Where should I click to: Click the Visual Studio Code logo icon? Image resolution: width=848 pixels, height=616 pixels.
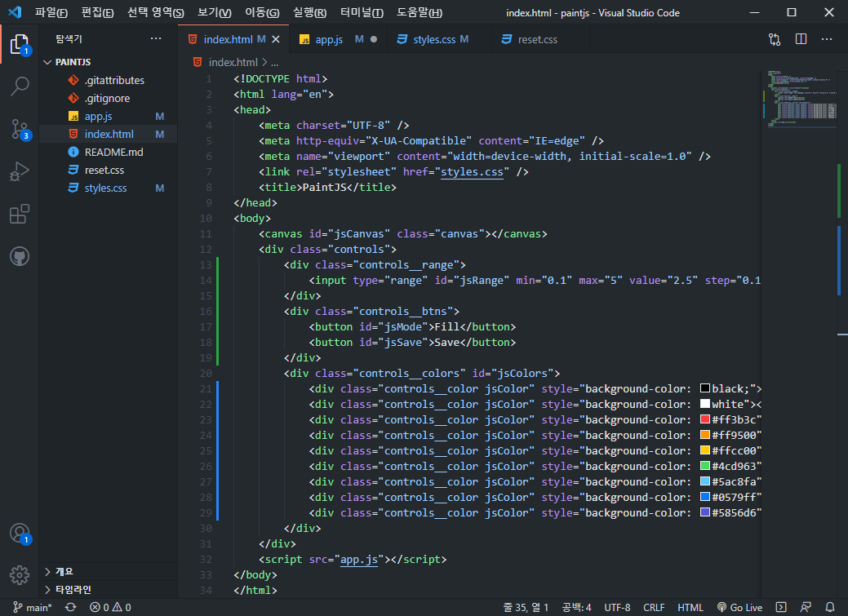coord(15,12)
